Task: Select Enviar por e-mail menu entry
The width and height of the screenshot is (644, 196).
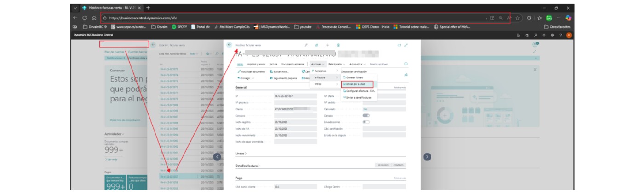Action: tap(356, 84)
